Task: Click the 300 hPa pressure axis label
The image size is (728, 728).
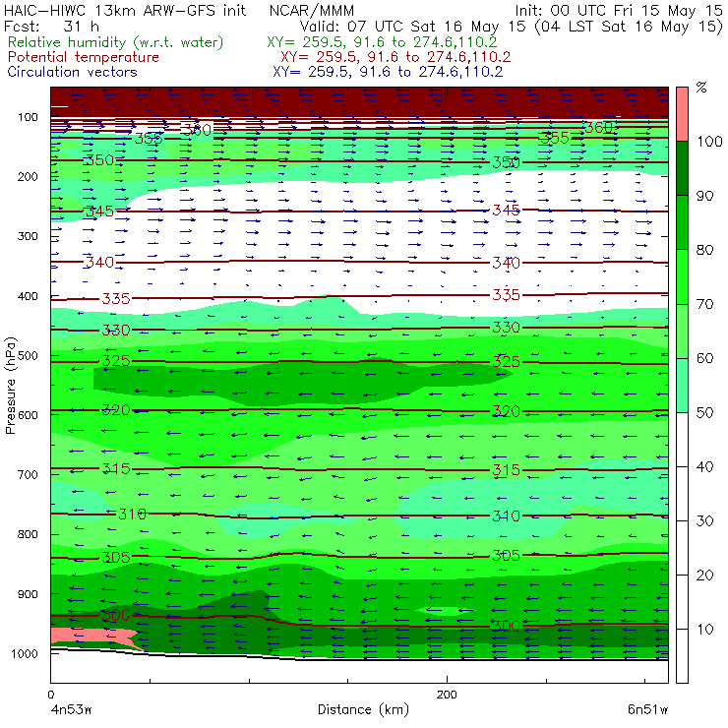Action: pyautogui.click(x=28, y=236)
